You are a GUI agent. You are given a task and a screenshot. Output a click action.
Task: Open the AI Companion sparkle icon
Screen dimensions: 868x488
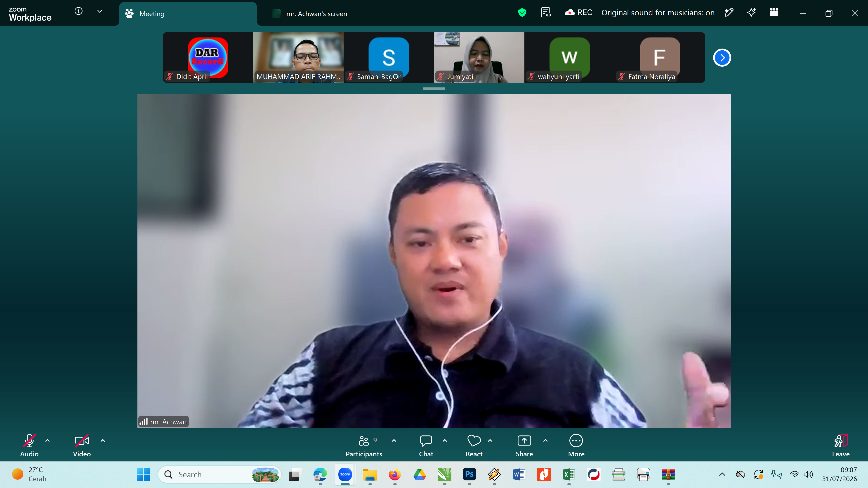[x=751, y=13]
